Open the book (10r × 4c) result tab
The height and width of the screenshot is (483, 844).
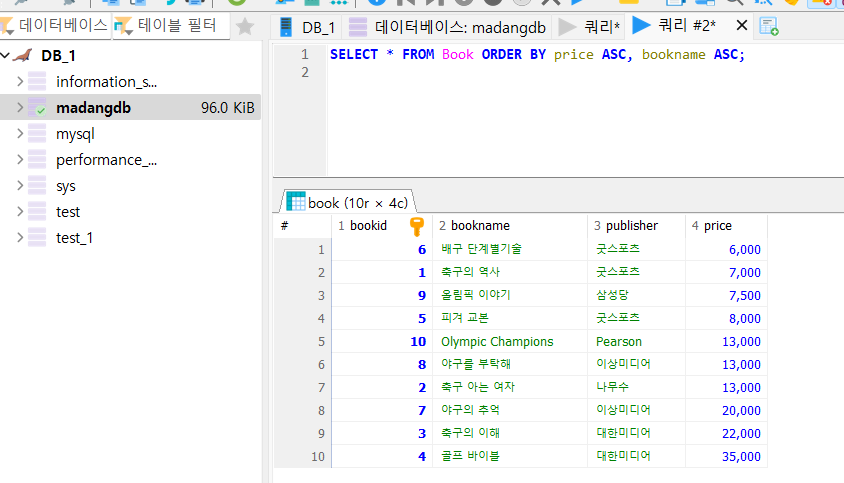click(x=347, y=202)
